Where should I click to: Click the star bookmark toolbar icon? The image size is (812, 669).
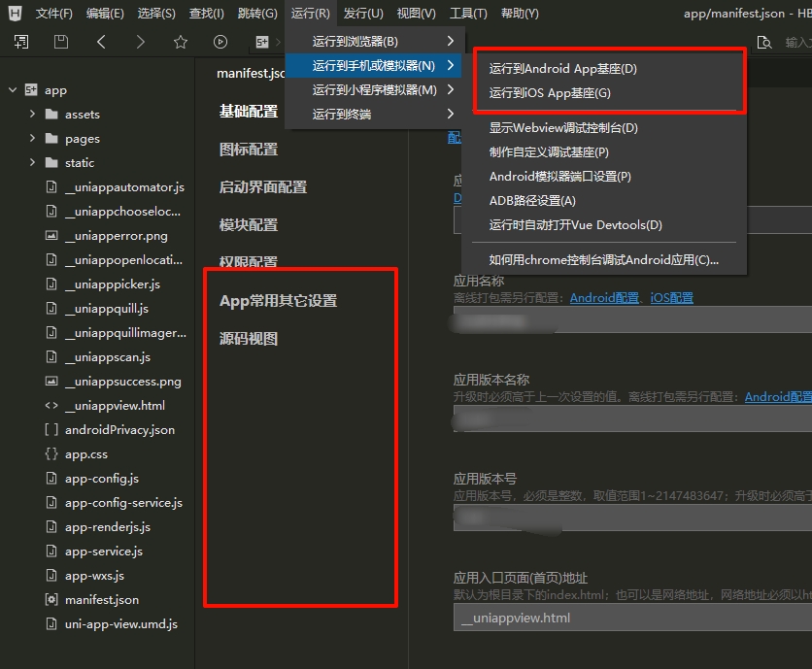pyautogui.click(x=181, y=42)
